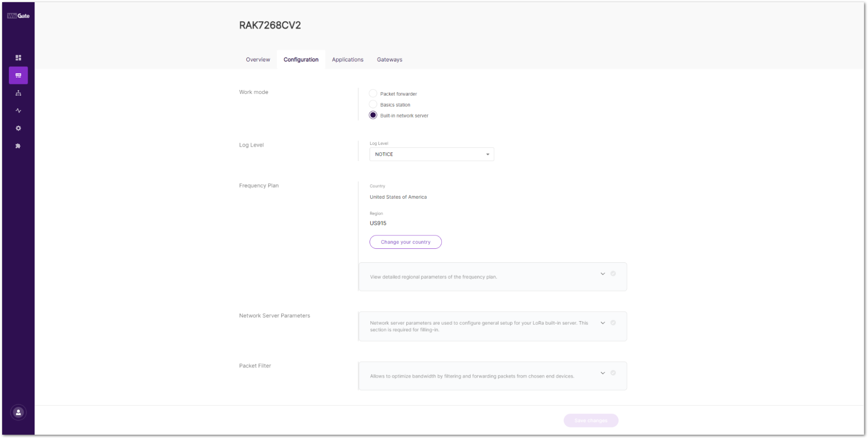Screen dimensions: 868x439
Task: Open the Settings gear sidebar icon
Action: click(x=19, y=129)
